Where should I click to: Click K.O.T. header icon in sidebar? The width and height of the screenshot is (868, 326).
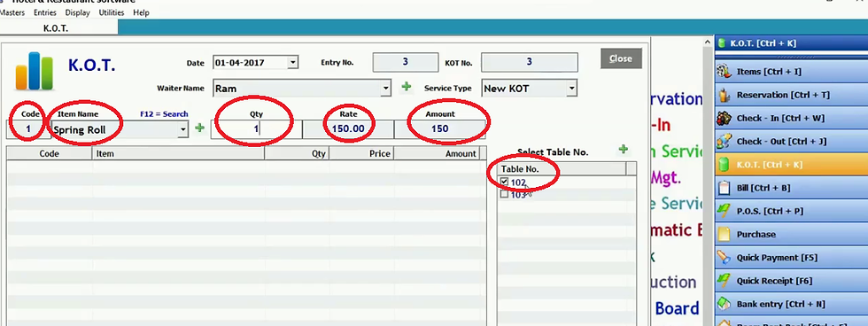(722, 43)
